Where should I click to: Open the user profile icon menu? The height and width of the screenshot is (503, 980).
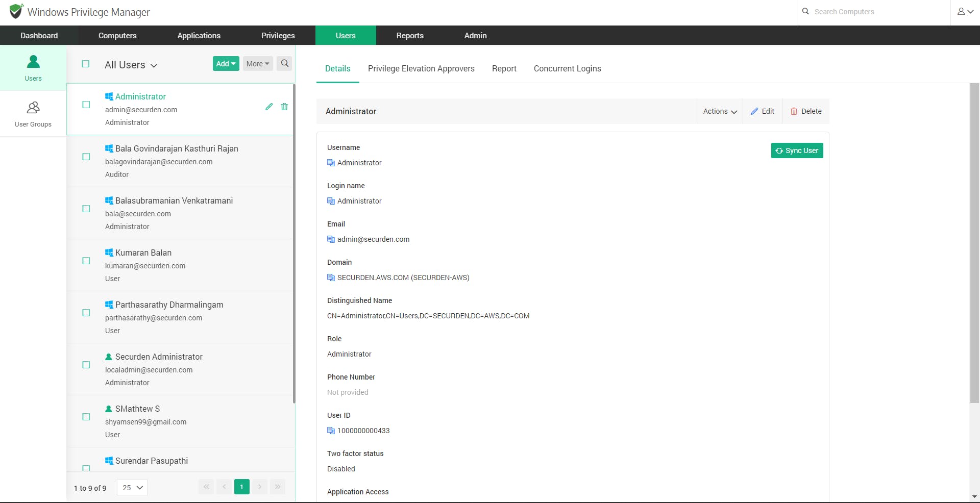click(965, 11)
